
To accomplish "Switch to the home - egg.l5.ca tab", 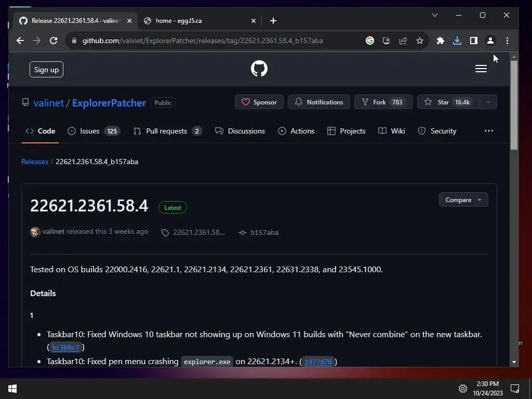I will click(x=199, y=21).
